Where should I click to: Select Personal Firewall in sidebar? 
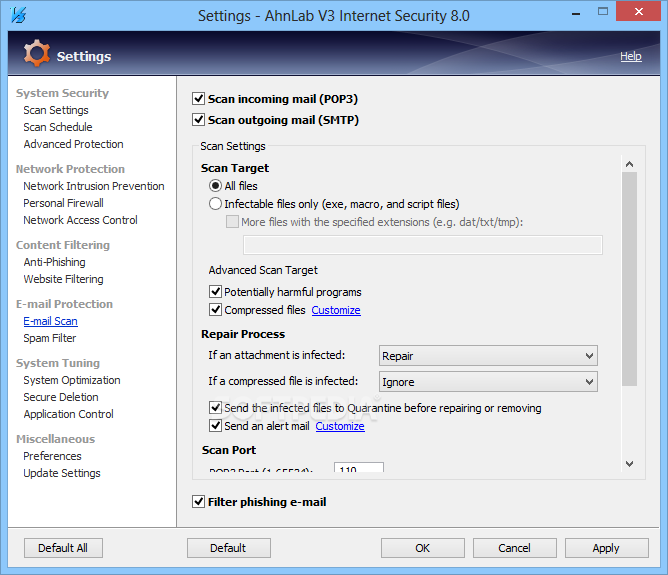click(x=63, y=203)
